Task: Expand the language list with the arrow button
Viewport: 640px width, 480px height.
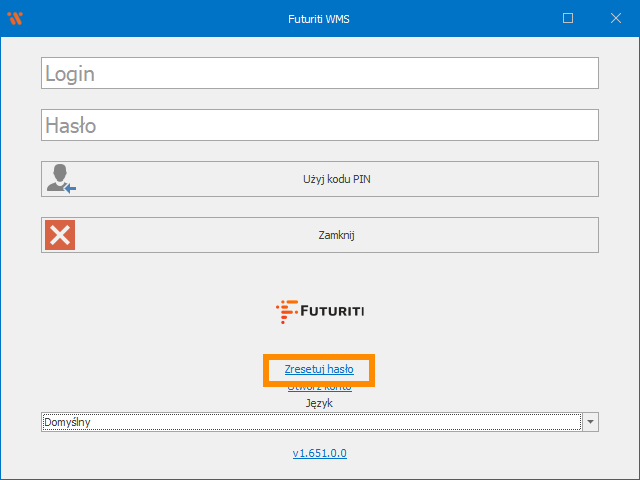Action: coord(590,422)
